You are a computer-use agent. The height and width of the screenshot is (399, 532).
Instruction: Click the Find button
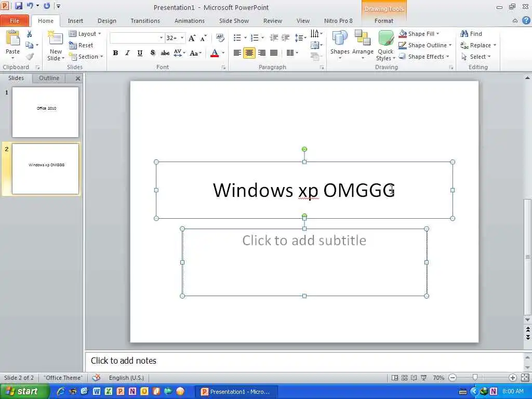(x=471, y=34)
